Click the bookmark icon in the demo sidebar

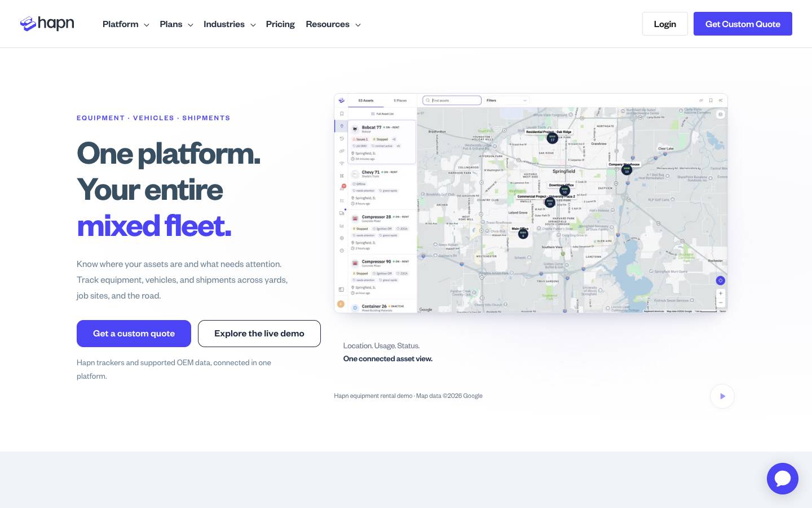pyautogui.click(x=342, y=113)
